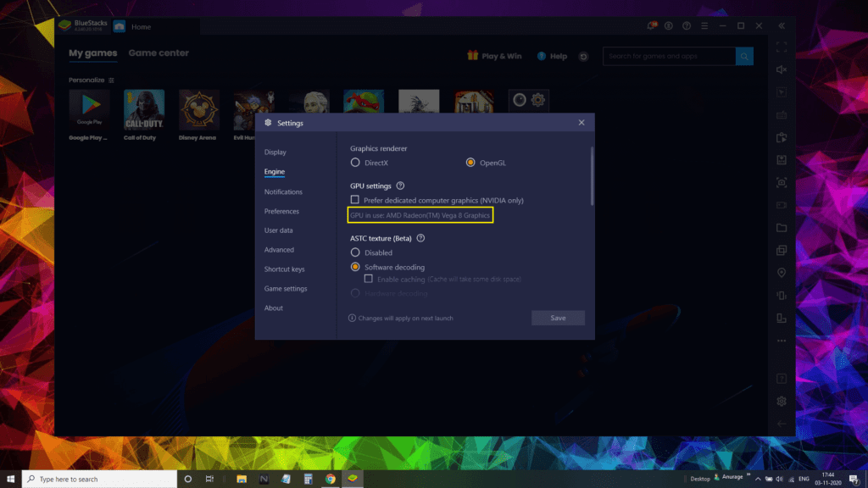Open the Help link in BlueStacks
868x488 pixels.
[x=553, y=56]
